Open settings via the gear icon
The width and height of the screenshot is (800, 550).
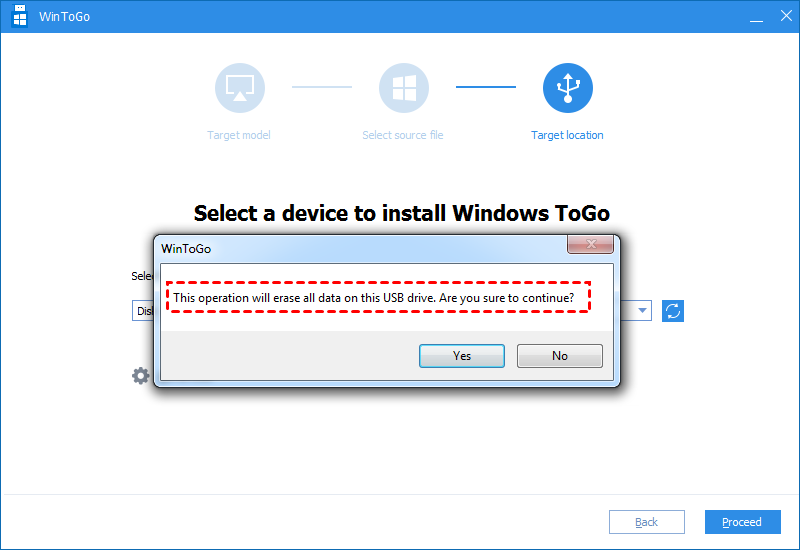(141, 376)
